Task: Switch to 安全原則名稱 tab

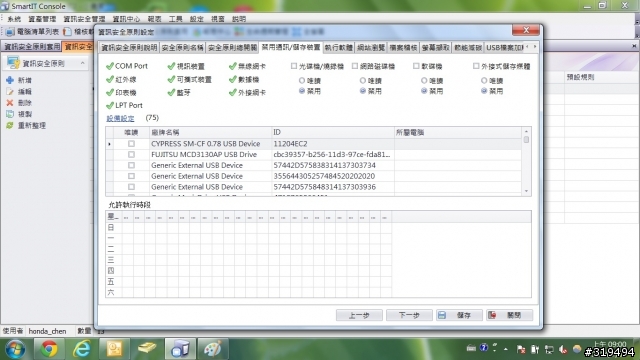Action: pyautogui.click(x=182, y=48)
